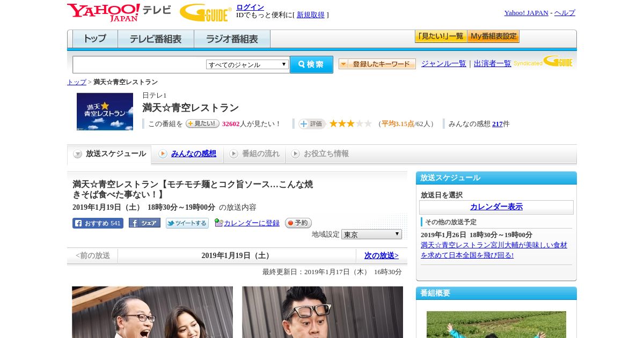Click the Yahoo! JAPAN テレビ logo
Image resolution: width=644 pixels, height=338 pixels.
[x=119, y=12]
